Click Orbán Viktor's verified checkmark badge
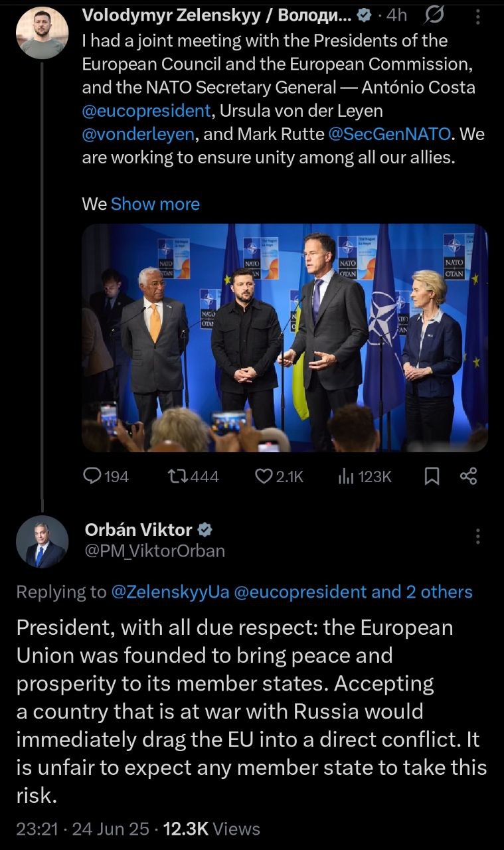504x850 pixels. coord(205,529)
